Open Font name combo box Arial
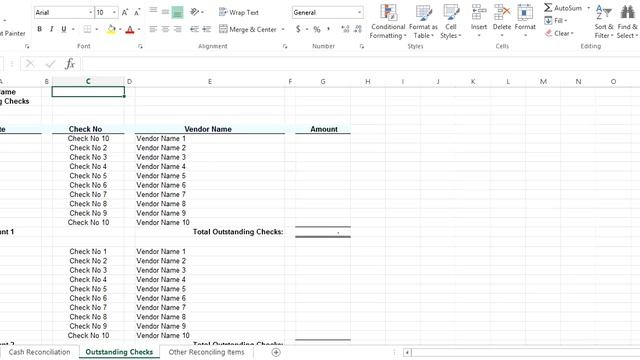The width and height of the screenshot is (640, 360). coord(64,13)
